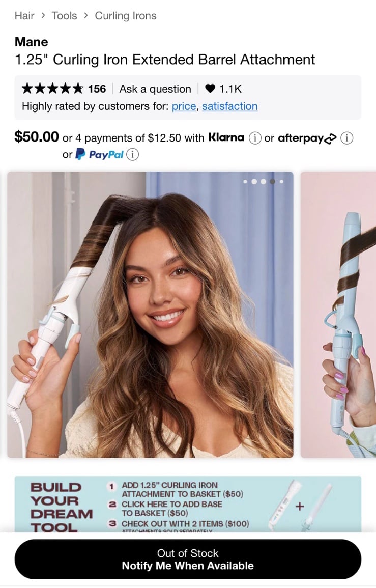Viewport: 376px width, 588px height.
Task: Follow the satisfaction rating link
Action: coord(230,106)
